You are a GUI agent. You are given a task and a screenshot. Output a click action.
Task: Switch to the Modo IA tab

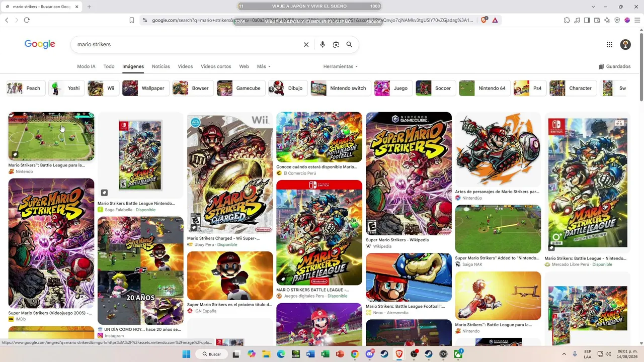pos(86,66)
